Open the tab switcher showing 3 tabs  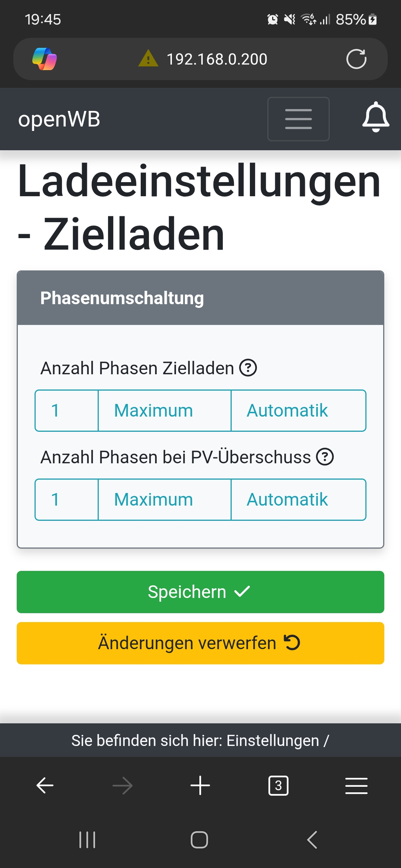click(x=278, y=785)
